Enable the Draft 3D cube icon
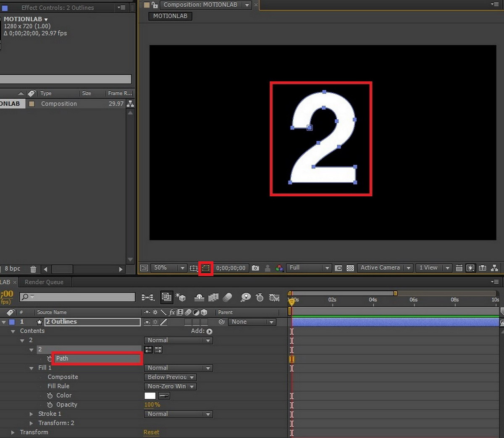Image resolution: width=504 pixels, height=438 pixels. point(181,298)
